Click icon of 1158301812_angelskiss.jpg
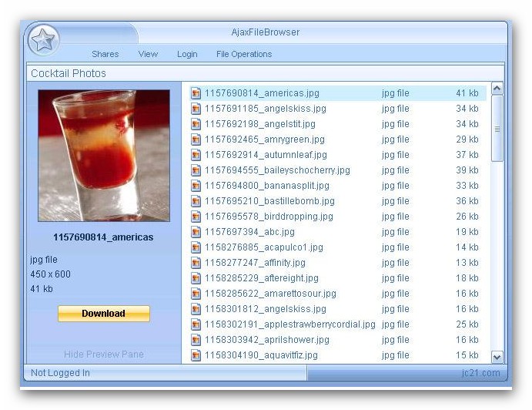The width and height of the screenshot is (532, 410). [x=196, y=309]
